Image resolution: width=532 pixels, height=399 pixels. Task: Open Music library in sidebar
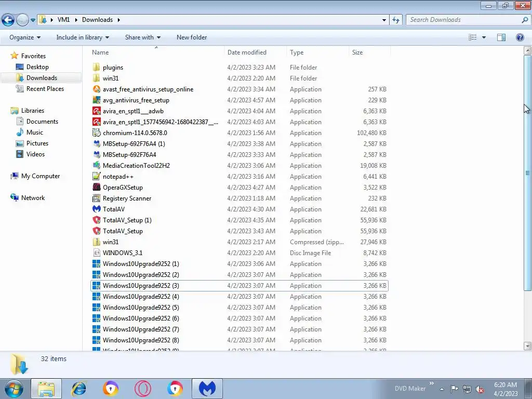[35, 132]
